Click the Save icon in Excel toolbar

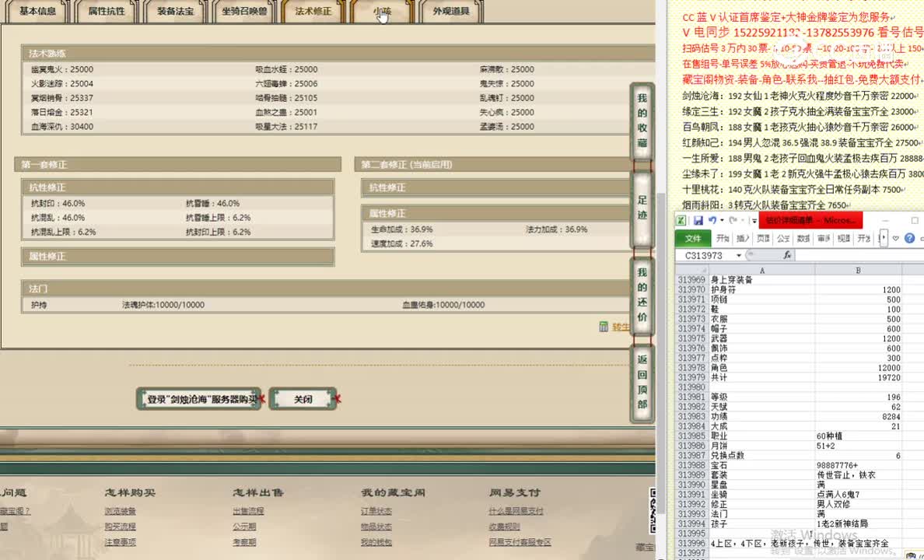699,220
